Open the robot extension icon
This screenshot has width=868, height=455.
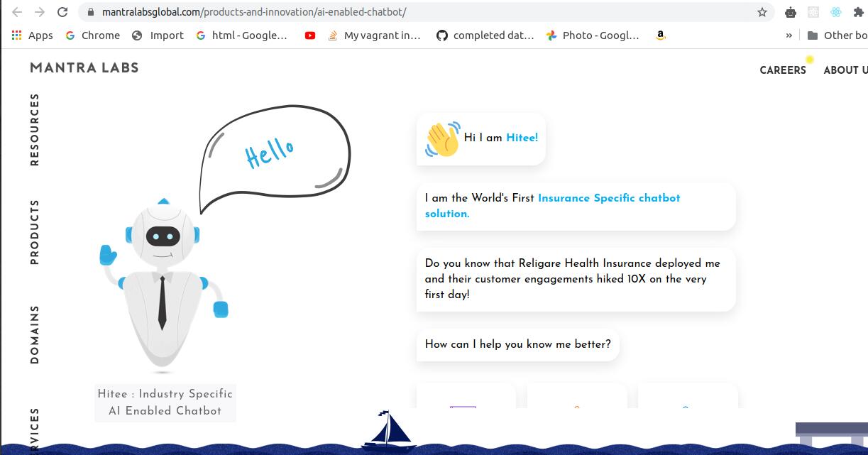click(791, 12)
